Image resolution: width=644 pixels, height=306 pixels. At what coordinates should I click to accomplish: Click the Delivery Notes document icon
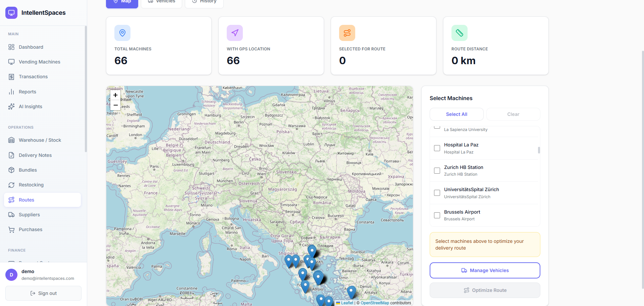click(11, 155)
